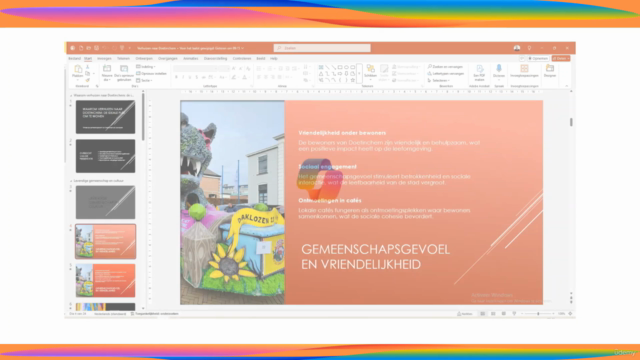Select the format painter brush icon

click(88, 80)
